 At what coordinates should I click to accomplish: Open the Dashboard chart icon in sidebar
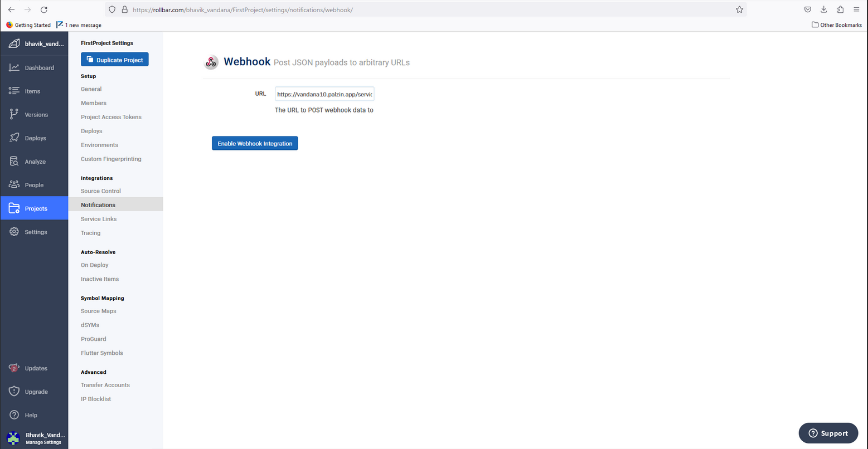[x=14, y=67]
